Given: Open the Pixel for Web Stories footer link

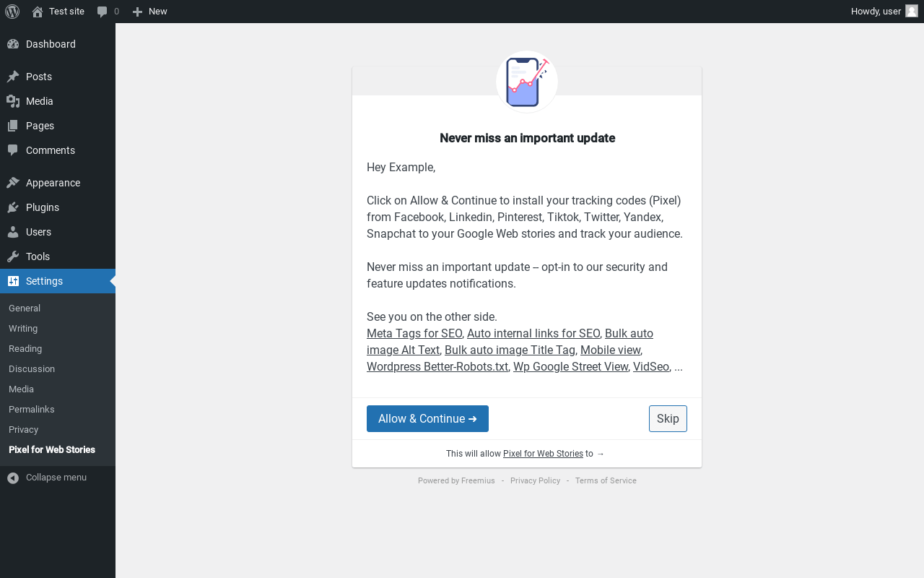Looking at the screenshot, I should point(543,454).
